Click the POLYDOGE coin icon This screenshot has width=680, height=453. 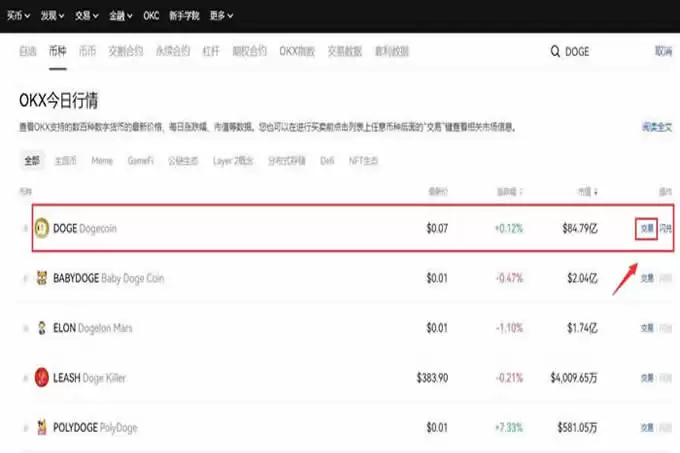tap(42, 427)
